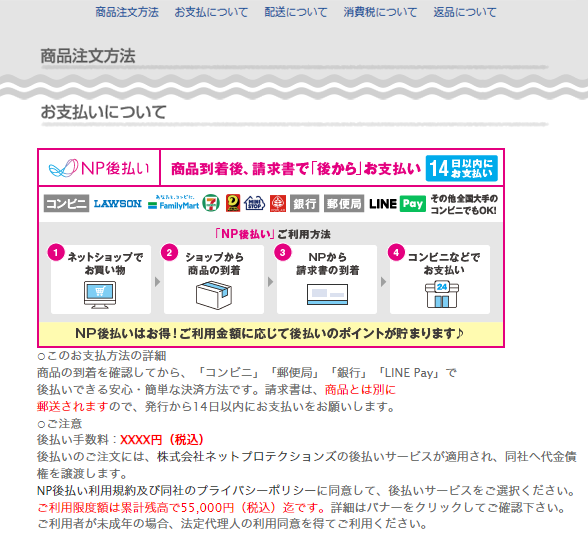
Task: Click the 権を譲渡します。 line
Action: (x=82, y=474)
